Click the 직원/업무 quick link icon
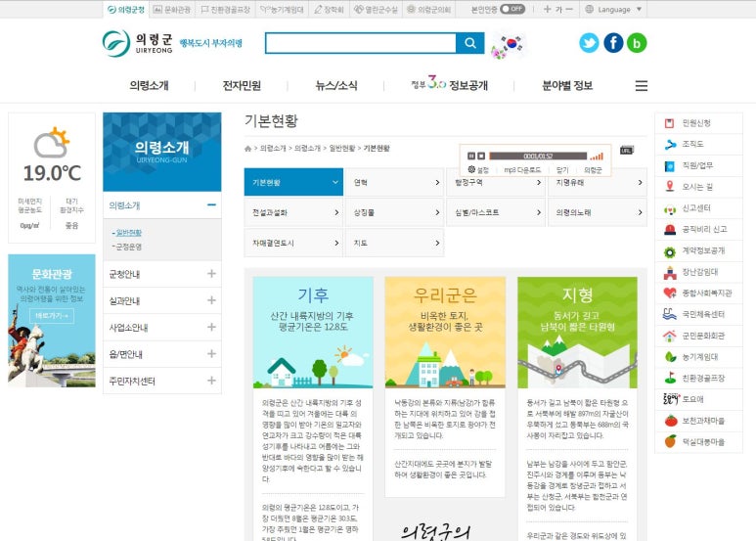This screenshot has width=756, height=541. [669, 166]
